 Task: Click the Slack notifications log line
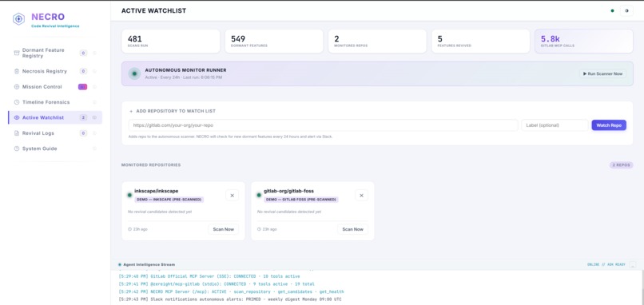click(229, 299)
